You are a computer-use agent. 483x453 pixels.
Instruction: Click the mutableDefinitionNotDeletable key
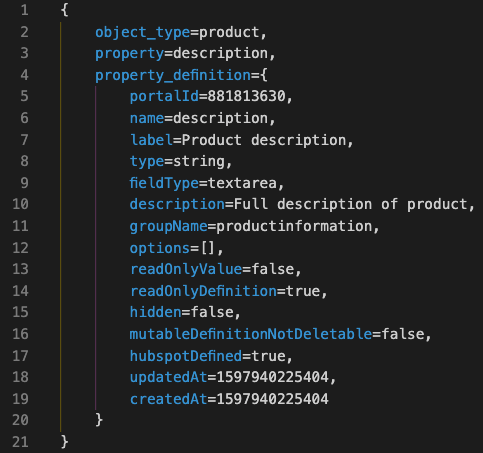coord(251,334)
